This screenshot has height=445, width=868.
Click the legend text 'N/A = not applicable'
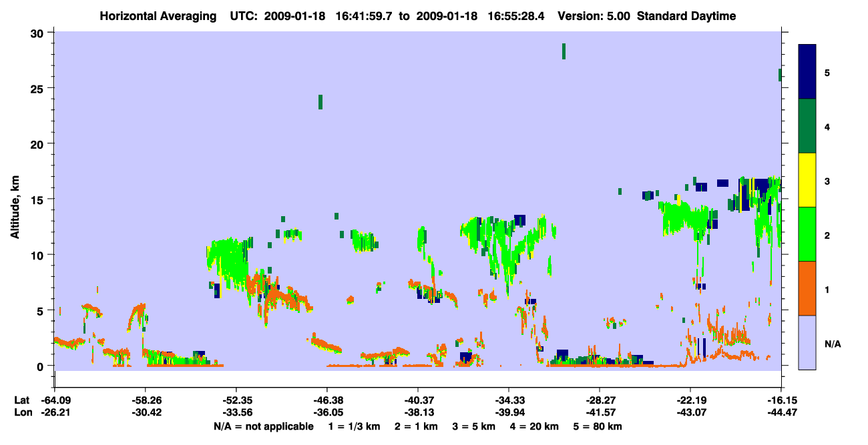263,426
